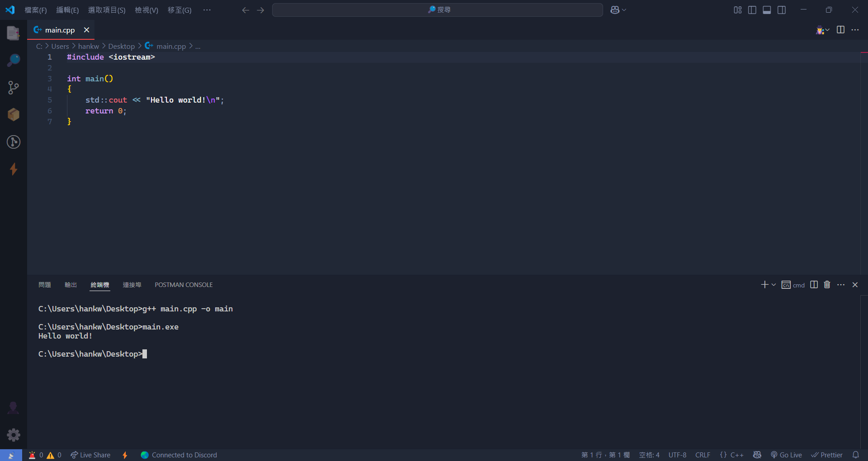This screenshot has height=461, width=868.
Task: Select the main.cpp editor tab
Action: [61, 30]
